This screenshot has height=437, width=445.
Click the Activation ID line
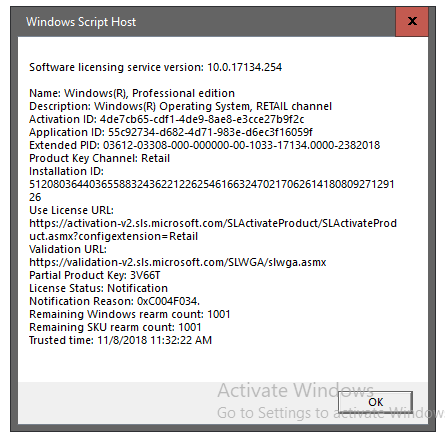pos(167,119)
